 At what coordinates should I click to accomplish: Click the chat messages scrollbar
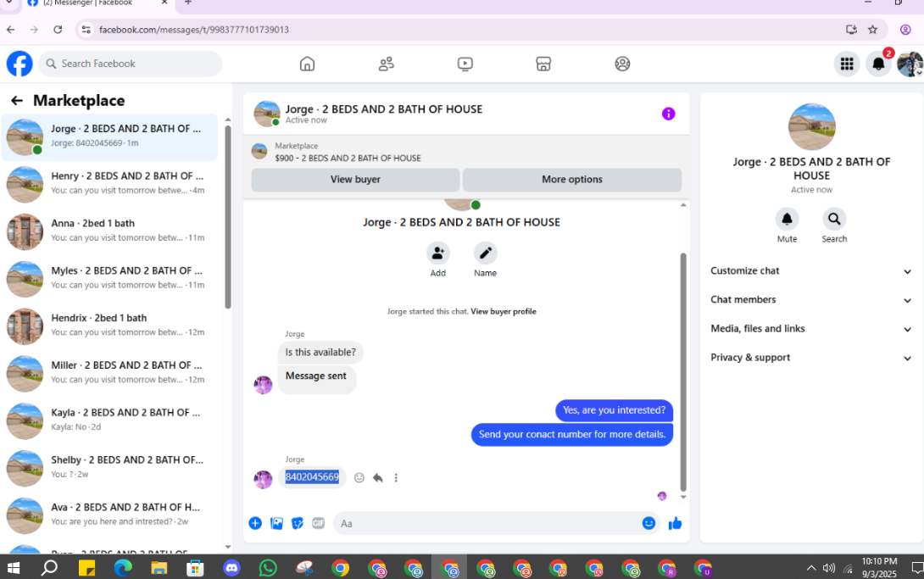683,371
